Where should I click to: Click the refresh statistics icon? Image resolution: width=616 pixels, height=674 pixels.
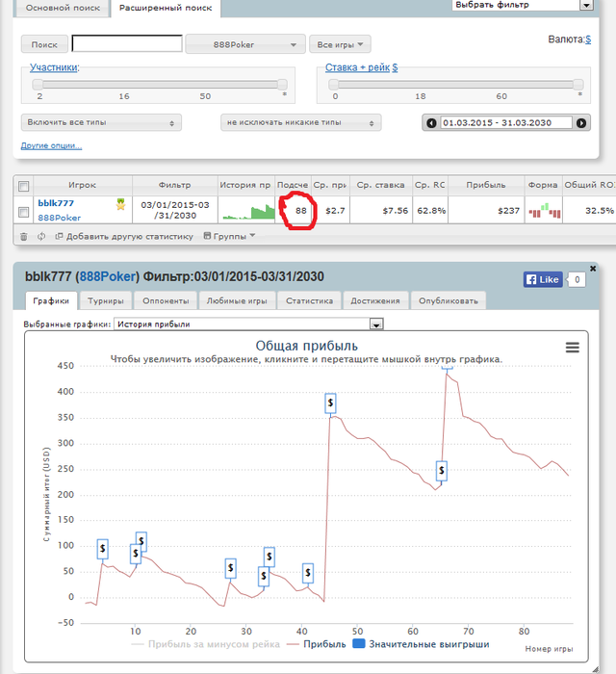[x=41, y=237]
